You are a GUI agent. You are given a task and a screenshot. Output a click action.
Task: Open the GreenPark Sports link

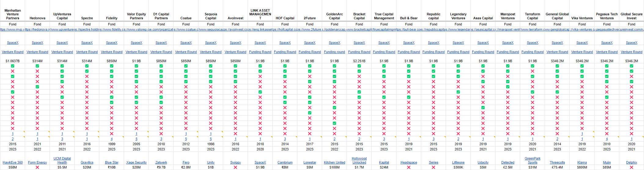coord(532,161)
